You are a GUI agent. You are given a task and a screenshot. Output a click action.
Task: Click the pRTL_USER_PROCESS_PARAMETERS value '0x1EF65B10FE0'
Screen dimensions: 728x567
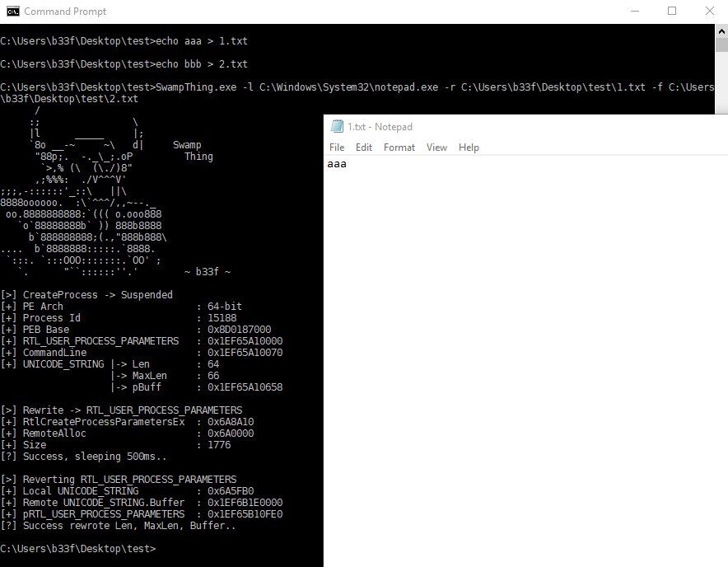click(245, 514)
